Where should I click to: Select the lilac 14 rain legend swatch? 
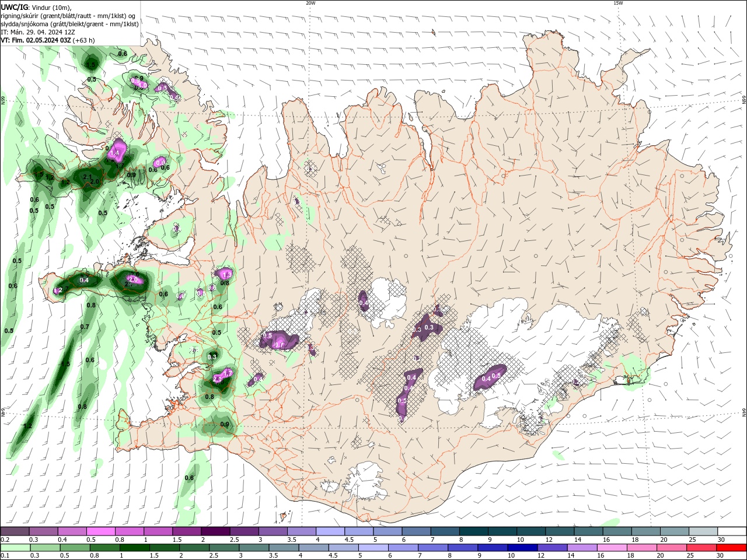click(582, 548)
